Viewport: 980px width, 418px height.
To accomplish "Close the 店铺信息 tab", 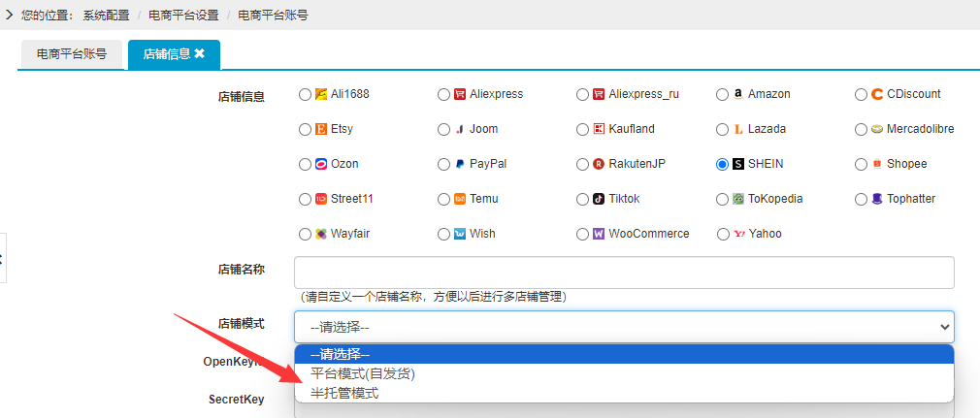I will 199,53.
